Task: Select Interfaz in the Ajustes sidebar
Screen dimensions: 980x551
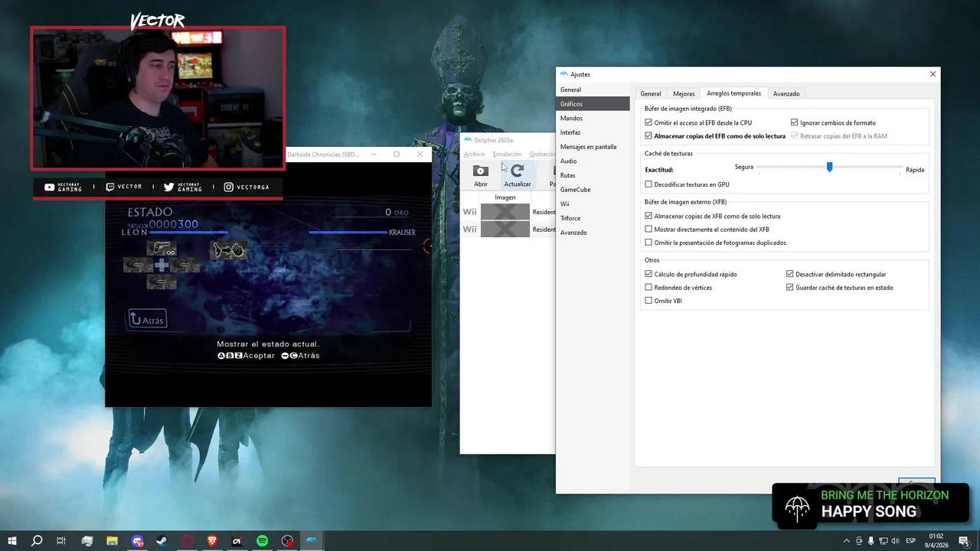Action: pos(593,132)
